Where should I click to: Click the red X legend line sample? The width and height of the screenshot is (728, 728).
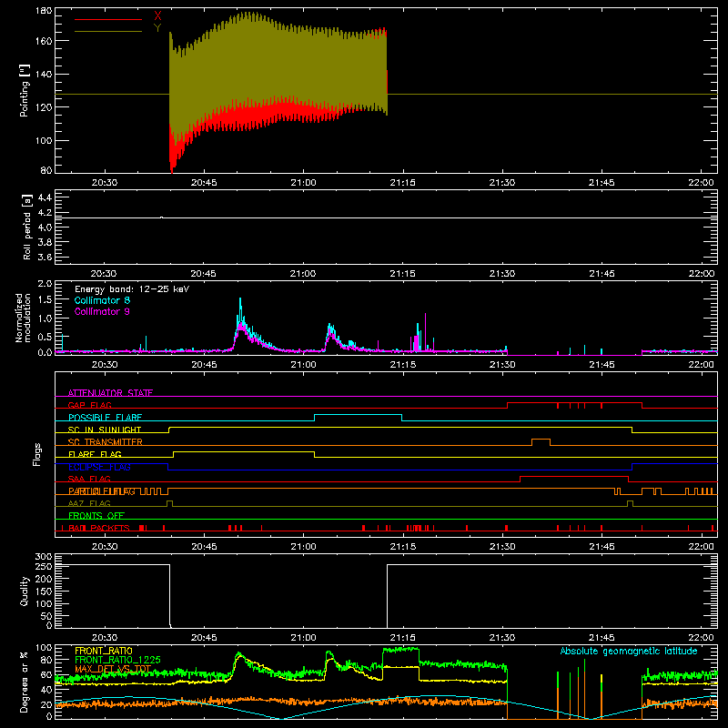(x=108, y=19)
